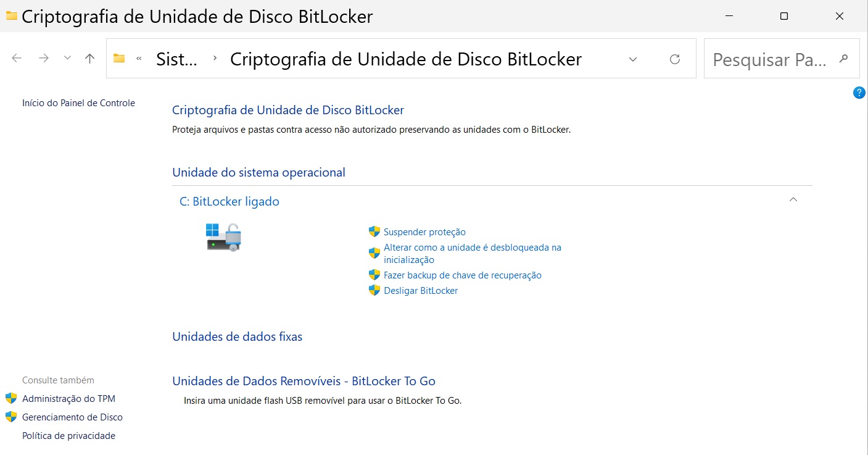The width and height of the screenshot is (868, 455).
Task: Click shield icon next to Suspender proteção
Action: point(374,232)
